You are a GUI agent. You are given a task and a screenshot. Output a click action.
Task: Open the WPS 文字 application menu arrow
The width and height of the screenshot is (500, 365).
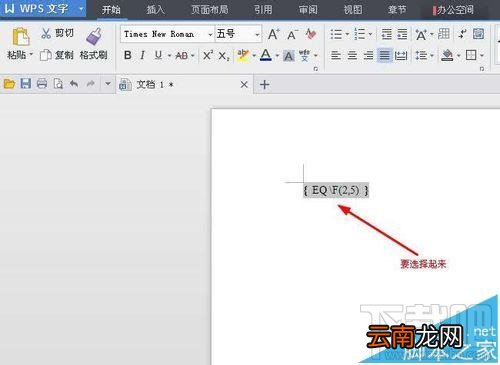coord(81,9)
